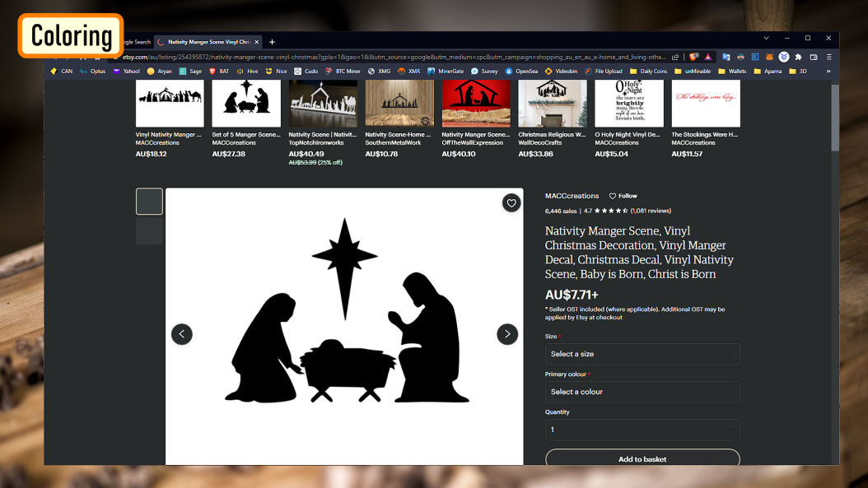This screenshot has height=488, width=868.
Task: Click the Brave Shields lion icon
Action: click(x=693, y=57)
